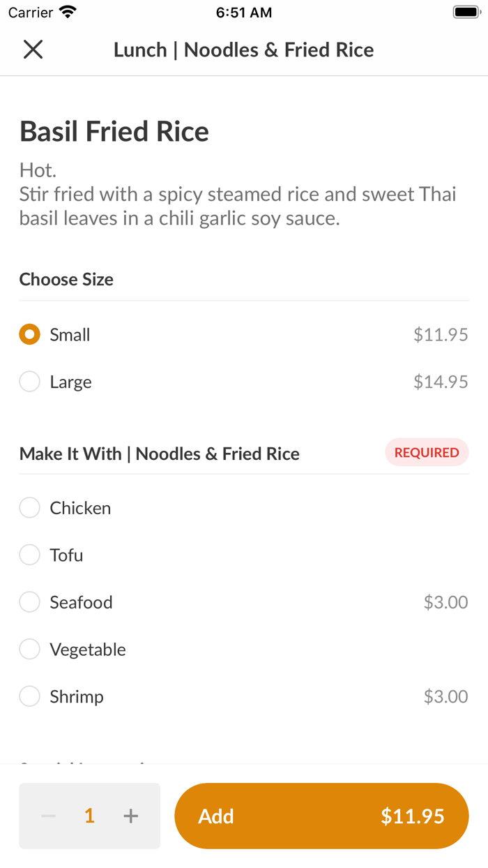Tap the Lunch | Noodles & Fried Rice header
This screenshot has width=488, height=868.
click(244, 50)
